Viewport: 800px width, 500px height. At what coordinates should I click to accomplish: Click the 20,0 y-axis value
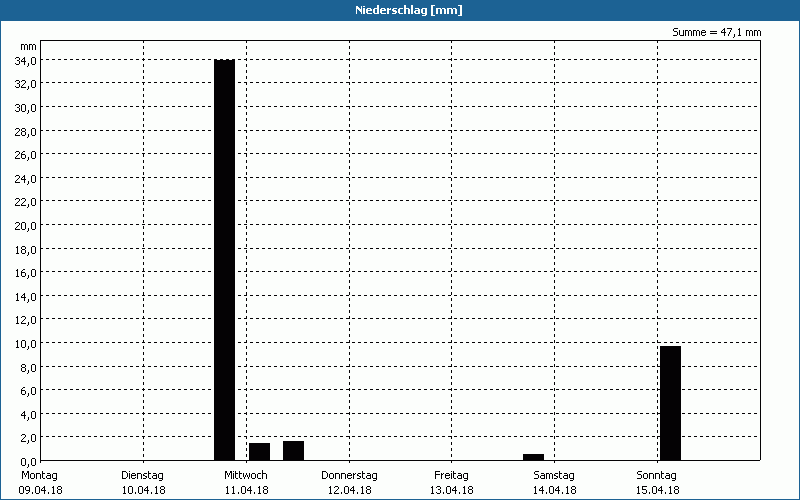[26, 226]
